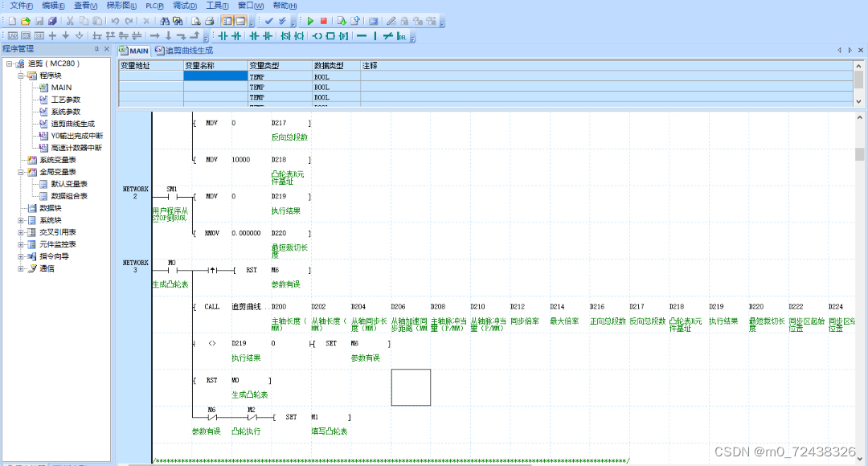Click the Find binoculars icon
Screen dimensions: 868x466
(165, 21)
